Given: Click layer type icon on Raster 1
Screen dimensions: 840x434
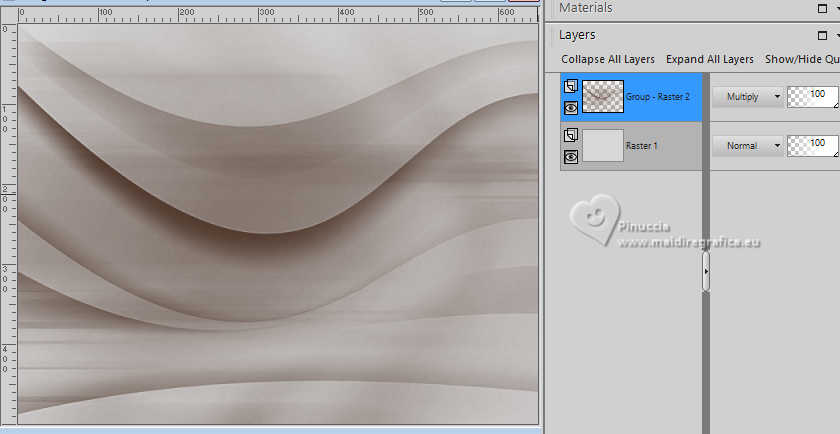Looking at the screenshot, I should (569, 136).
